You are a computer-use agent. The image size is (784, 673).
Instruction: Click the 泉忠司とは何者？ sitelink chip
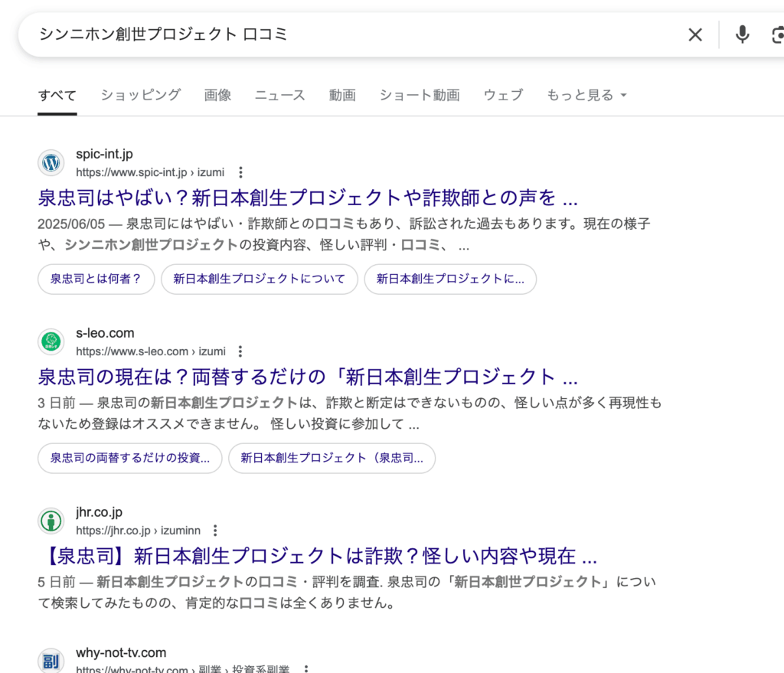click(96, 279)
